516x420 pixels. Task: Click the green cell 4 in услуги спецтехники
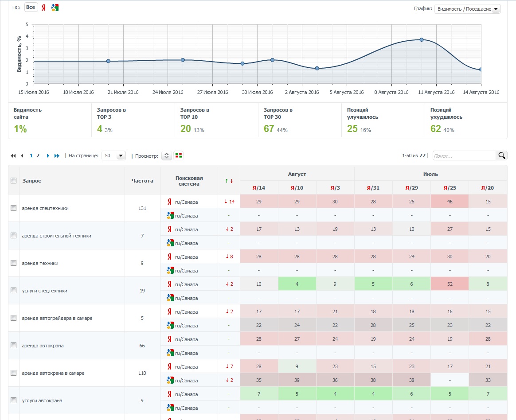[297, 284]
